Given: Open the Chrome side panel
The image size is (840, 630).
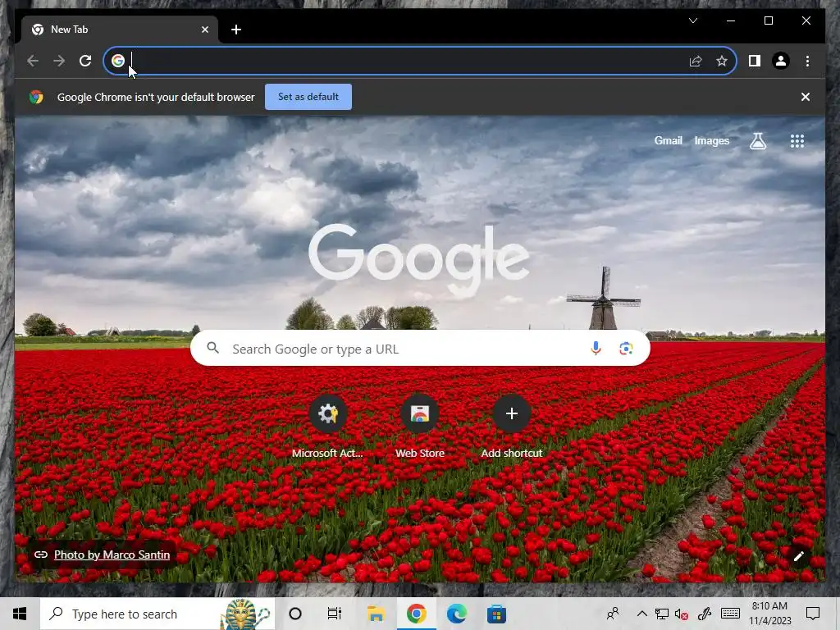Looking at the screenshot, I should point(755,61).
